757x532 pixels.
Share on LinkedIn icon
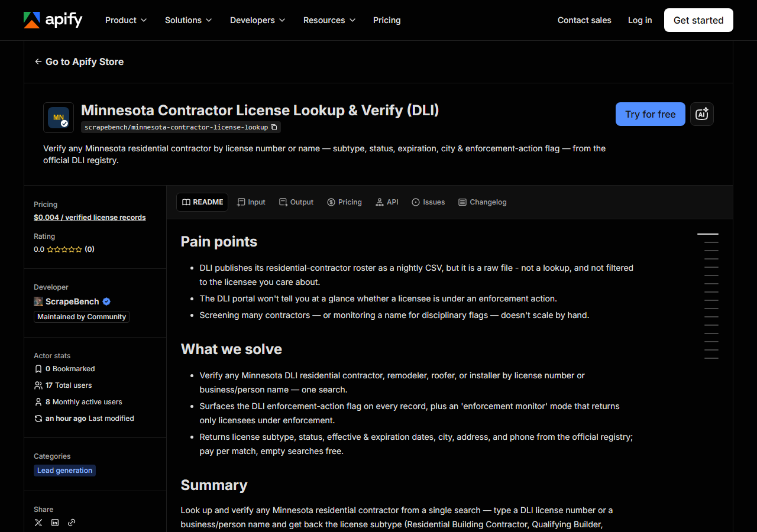55,523
